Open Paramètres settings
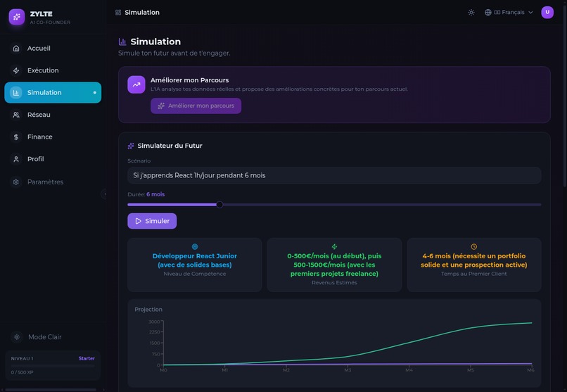567x392 pixels. pos(53,182)
